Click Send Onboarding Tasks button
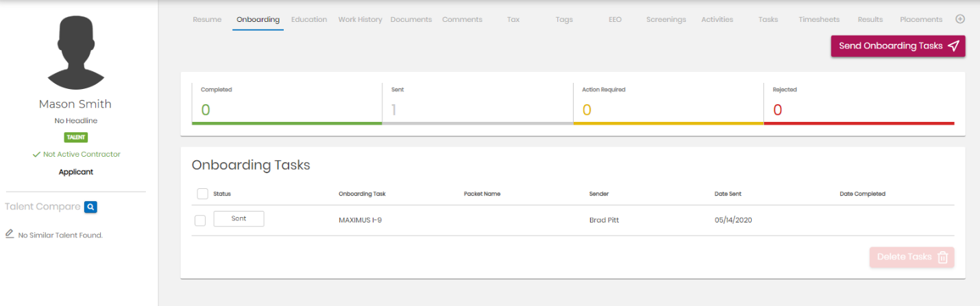 [898, 46]
